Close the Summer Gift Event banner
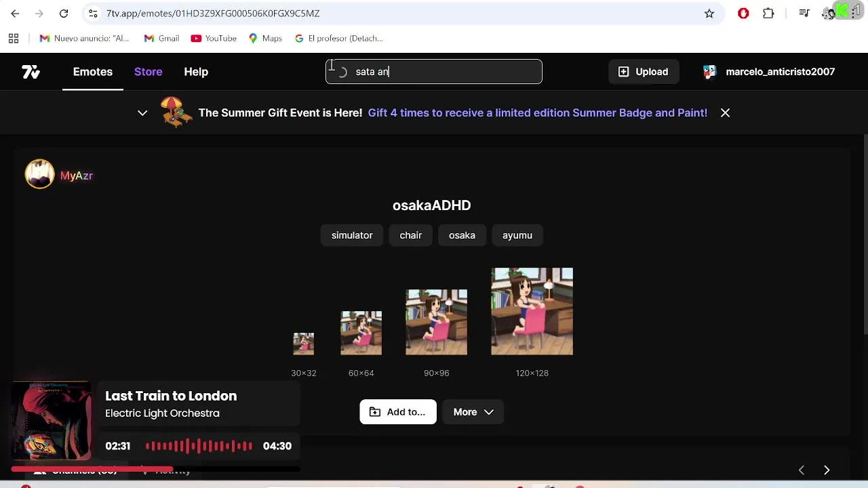 click(725, 113)
